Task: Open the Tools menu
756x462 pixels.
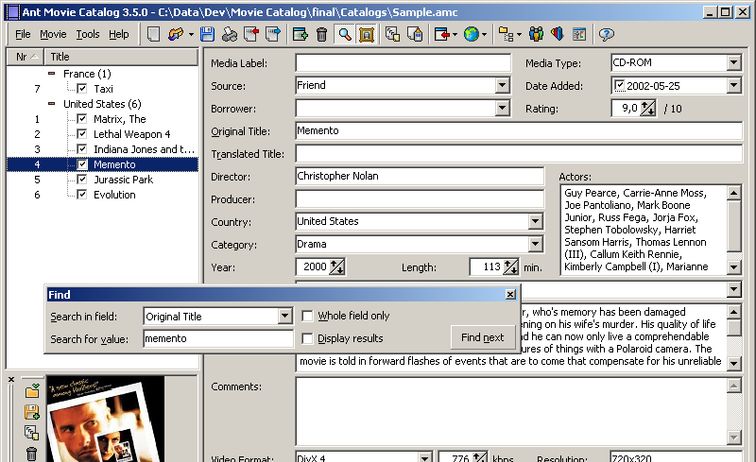Action: click(x=87, y=34)
